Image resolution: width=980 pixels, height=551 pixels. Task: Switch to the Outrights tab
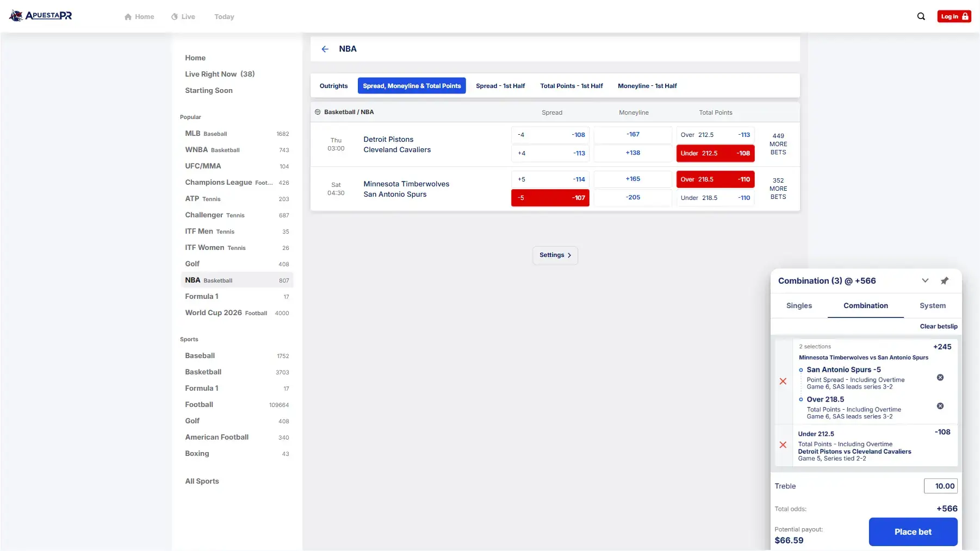pyautogui.click(x=333, y=86)
